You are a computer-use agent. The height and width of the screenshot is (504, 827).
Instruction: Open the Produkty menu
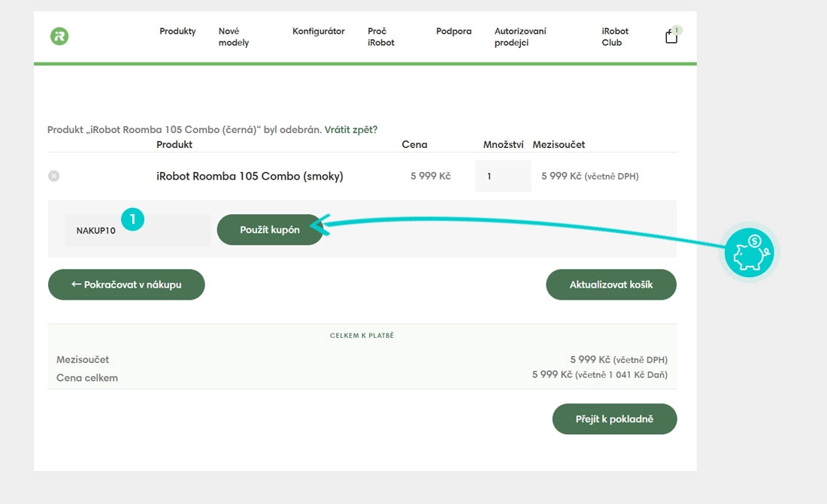point(177,32)
